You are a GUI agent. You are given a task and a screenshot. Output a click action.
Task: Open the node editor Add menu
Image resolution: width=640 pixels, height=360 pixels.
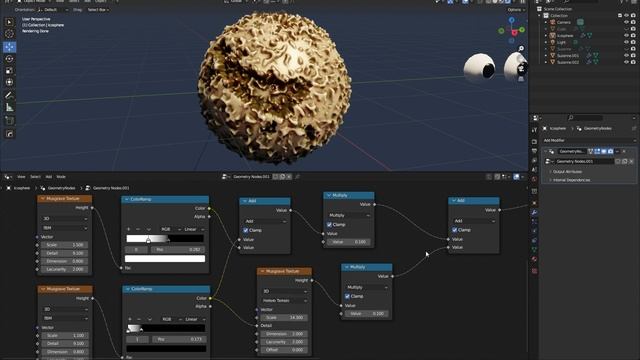pyautogui.click(x=49, y=177)
